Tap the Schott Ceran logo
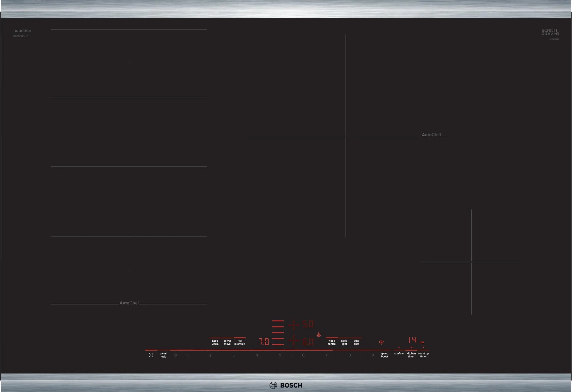572x392 pixels. pos(551,32)
